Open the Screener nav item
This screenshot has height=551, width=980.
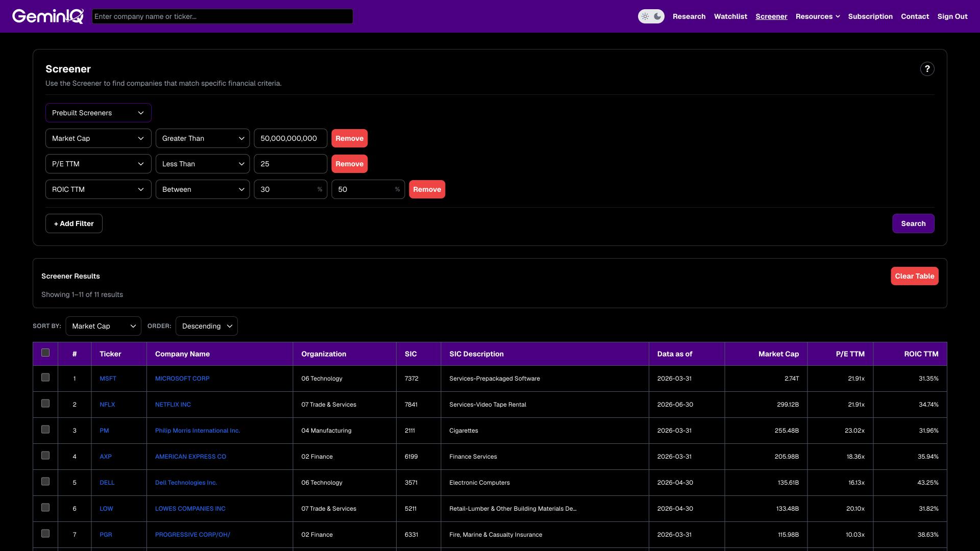pyautogui.click(x=771, y=16)
